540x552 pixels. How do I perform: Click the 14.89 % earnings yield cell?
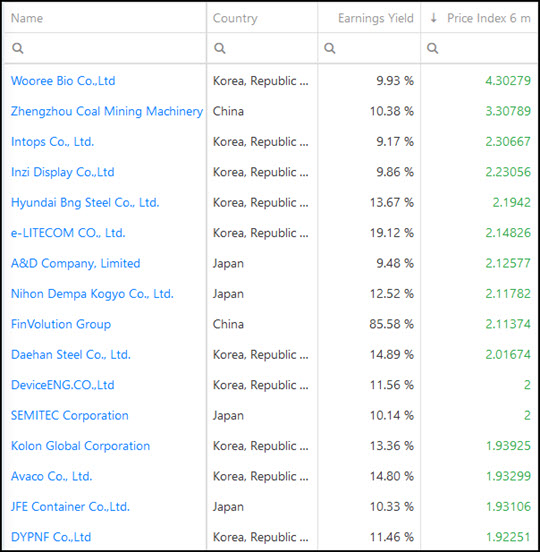(391, 355)
